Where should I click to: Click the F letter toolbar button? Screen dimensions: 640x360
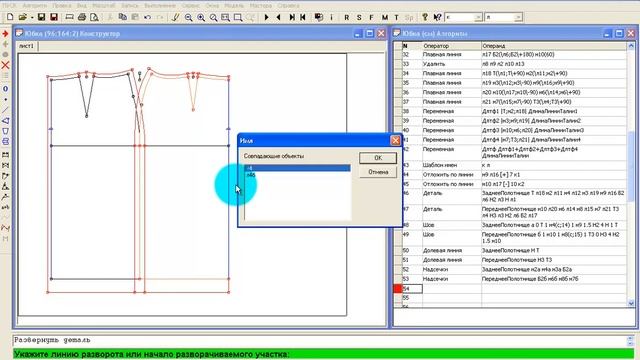click(371, 17)
